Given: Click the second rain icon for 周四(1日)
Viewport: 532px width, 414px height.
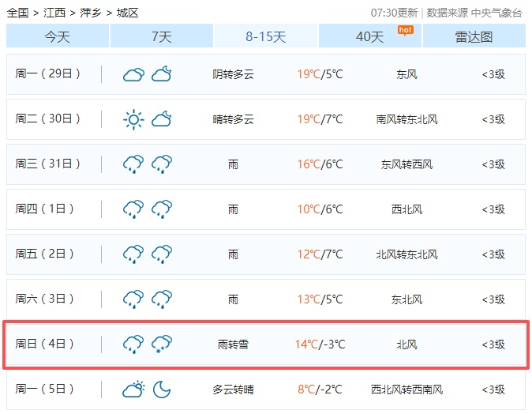Looking at the screenshot, I should coord(162,209).
